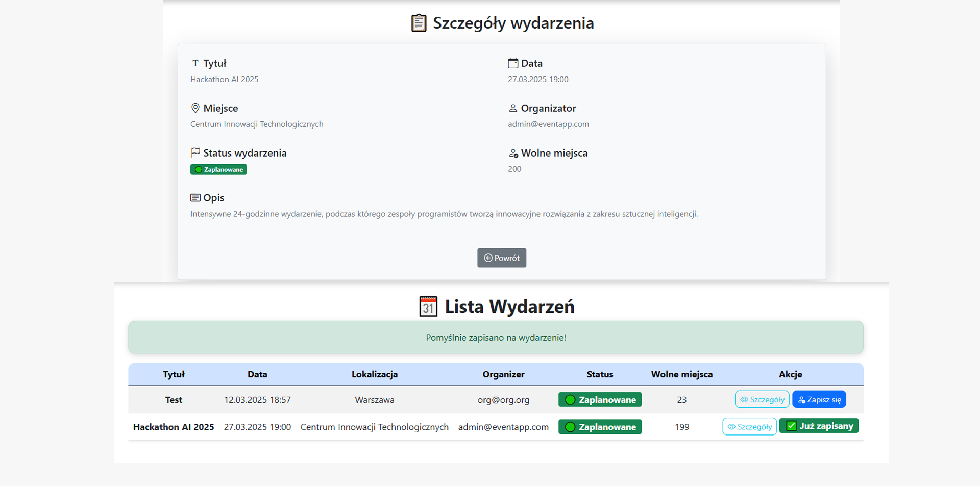
Task: Click the Organizer column header
Action: click(x=503, y=374)
